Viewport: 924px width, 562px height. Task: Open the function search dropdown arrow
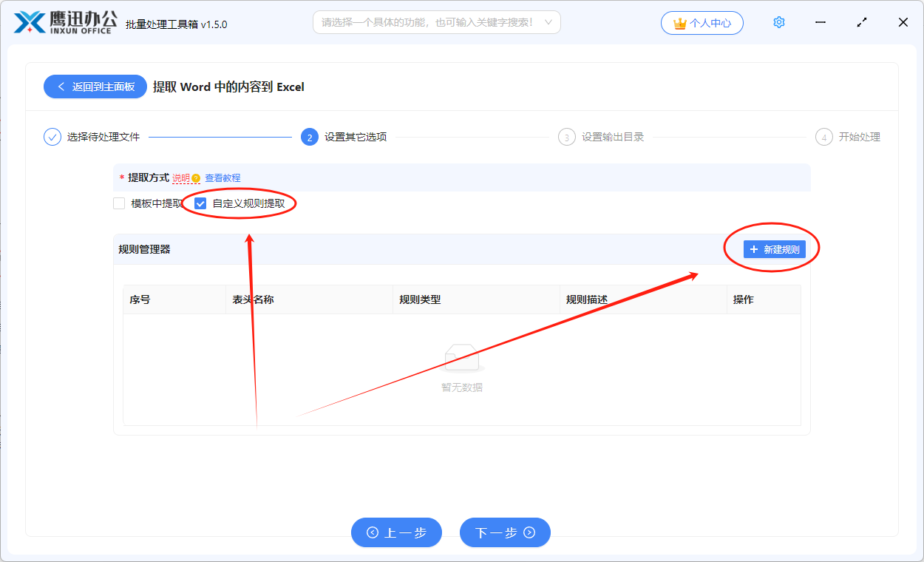(548, 22)
